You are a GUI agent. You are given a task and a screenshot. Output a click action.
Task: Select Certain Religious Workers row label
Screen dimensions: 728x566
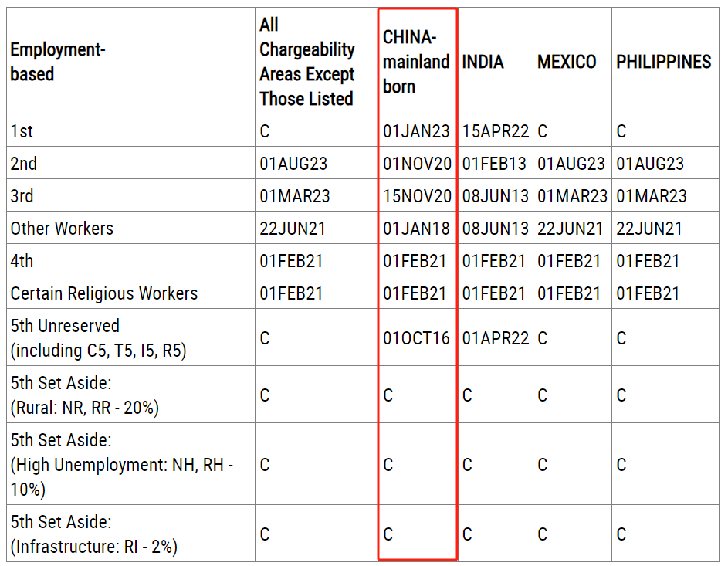pos(104,293)
